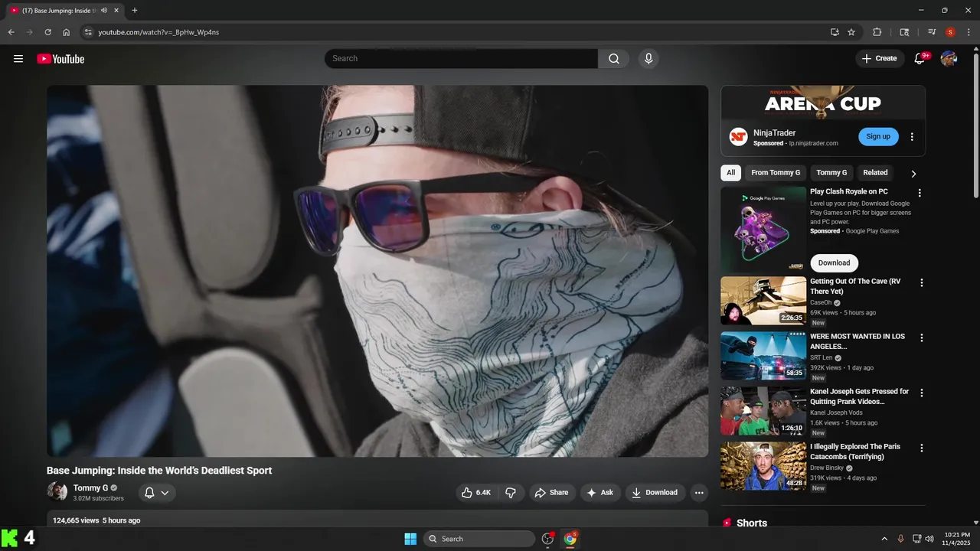Open clock showing 10:21 PM
This screenshot has height=551, width=980.
pos(957,539)
